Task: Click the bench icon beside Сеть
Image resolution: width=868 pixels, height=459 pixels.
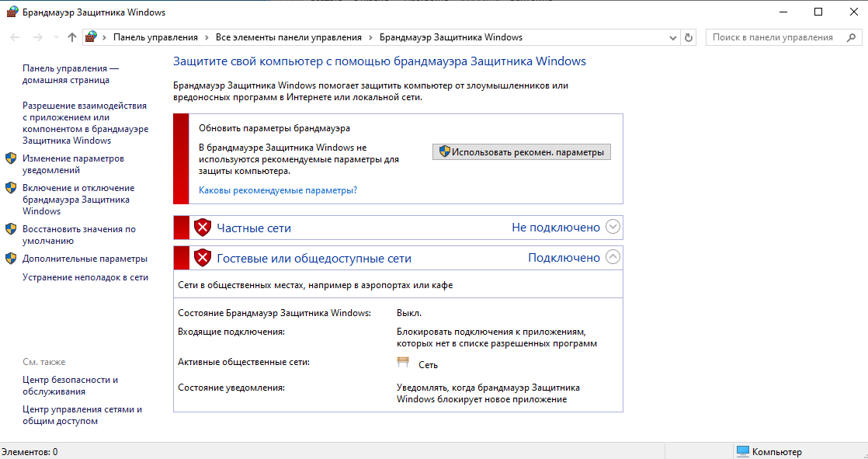Action: [403, 363]
